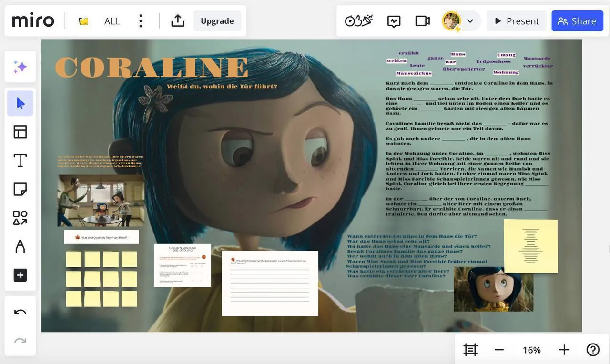Select the "Aufgaben aufgrund der Handlung" document

pos(183,265)
